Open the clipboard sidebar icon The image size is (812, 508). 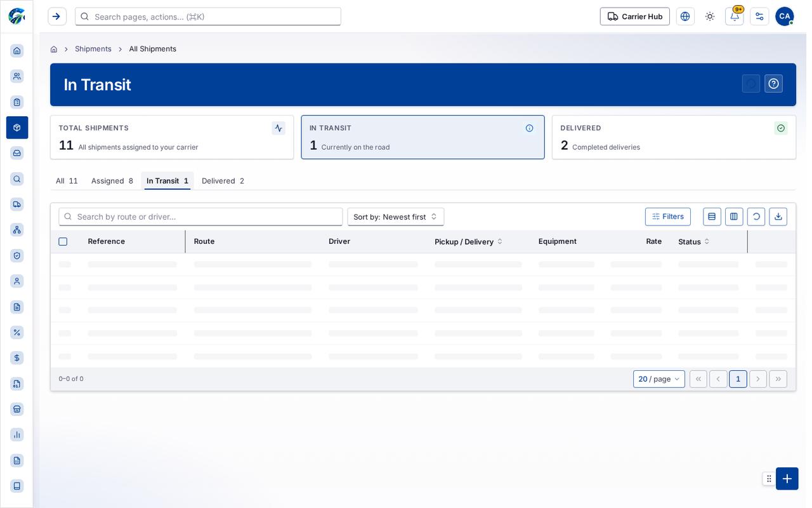click(x=17, y=102)
